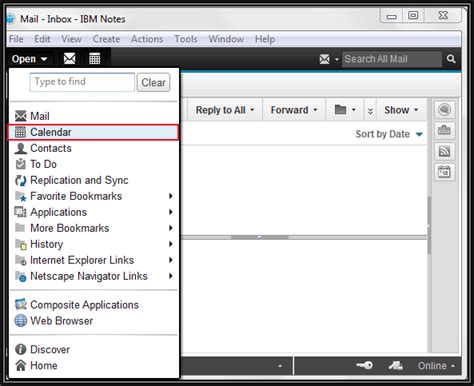Click the double-chevron toolbar overflow button
The width and height of the screenshot is (474, 386).
pos(370,110)
